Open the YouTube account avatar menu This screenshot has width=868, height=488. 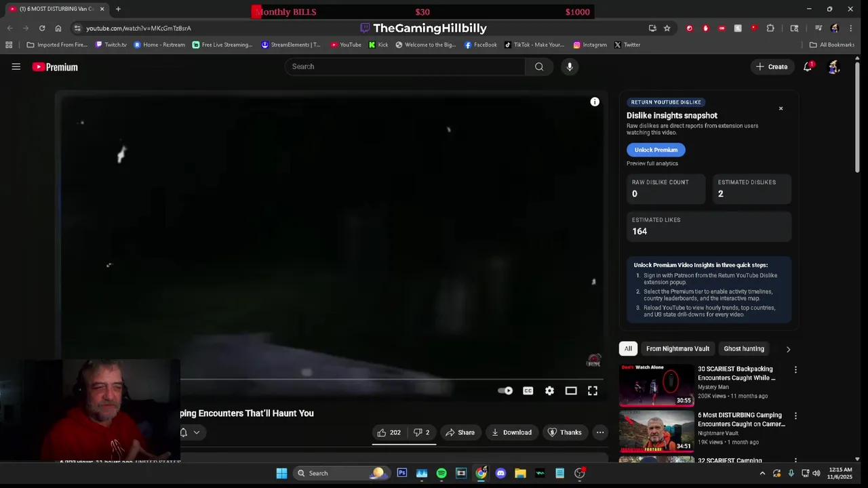click(x=834, y=66)
